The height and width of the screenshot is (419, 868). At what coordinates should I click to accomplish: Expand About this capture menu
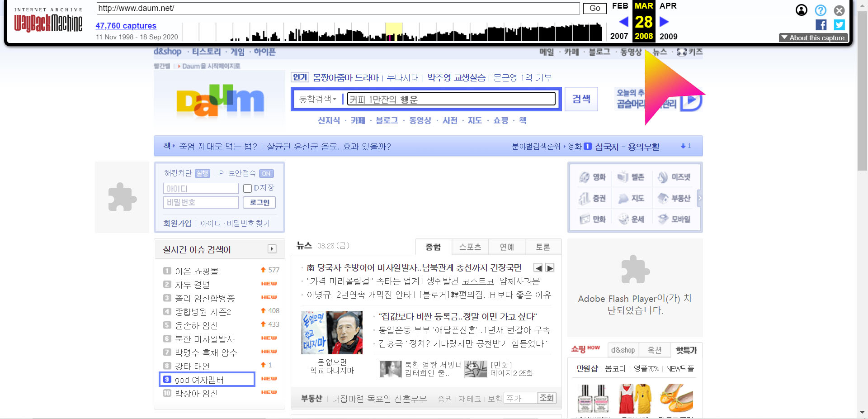click(x=813, y=38)
